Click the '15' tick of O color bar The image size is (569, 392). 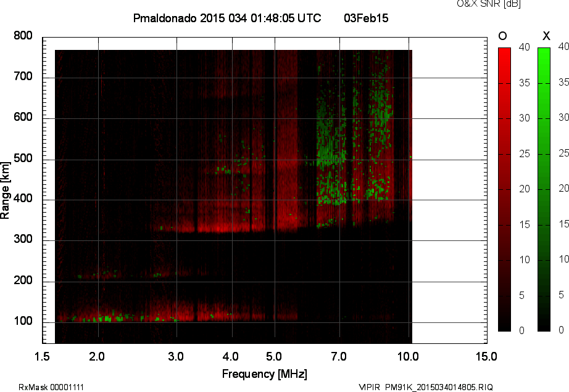coord(525,224)
